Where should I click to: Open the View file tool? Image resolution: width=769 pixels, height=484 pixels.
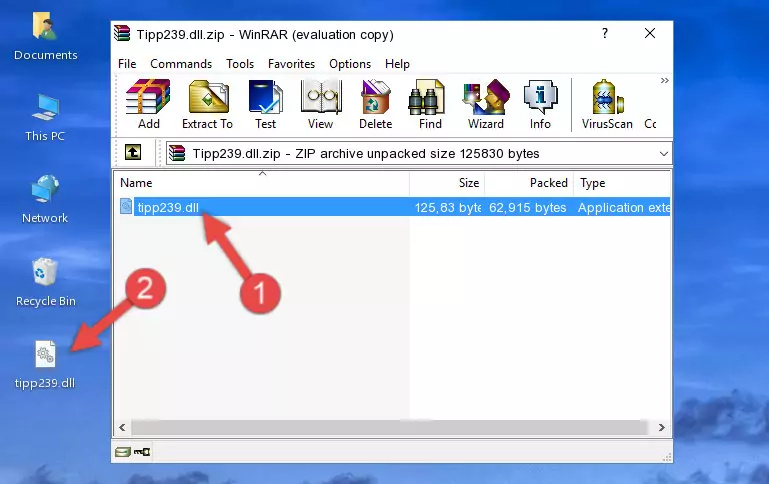(321, 104)
